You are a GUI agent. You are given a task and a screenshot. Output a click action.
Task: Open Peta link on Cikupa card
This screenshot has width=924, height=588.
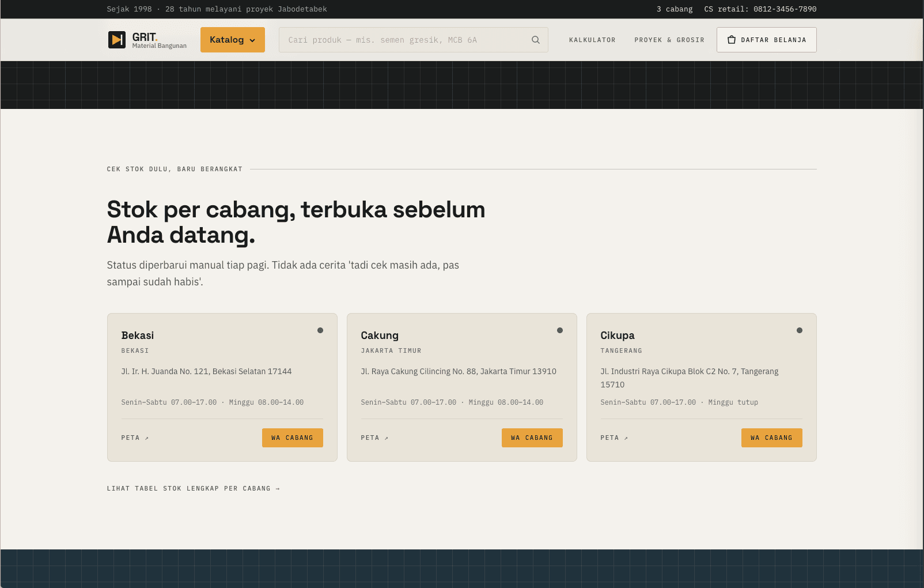[614, 438]
